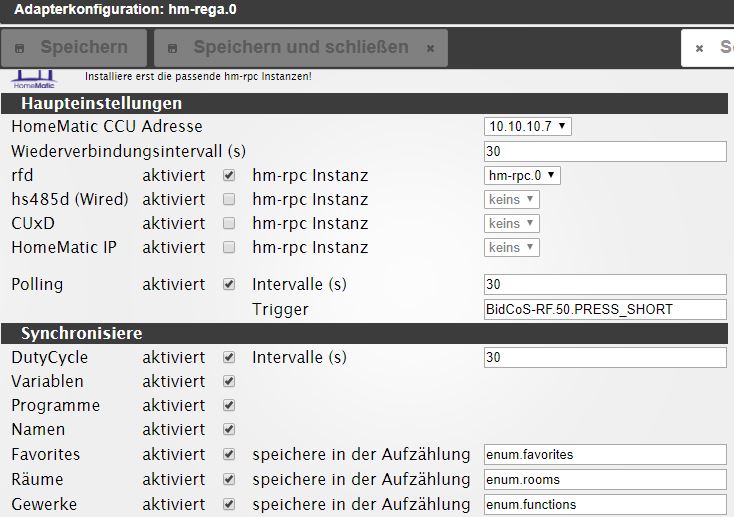The width and height of the screenshot is (734, 517).
Task: Click the DutyCycle Intervalle input field
Action: (x=605, y=357)
